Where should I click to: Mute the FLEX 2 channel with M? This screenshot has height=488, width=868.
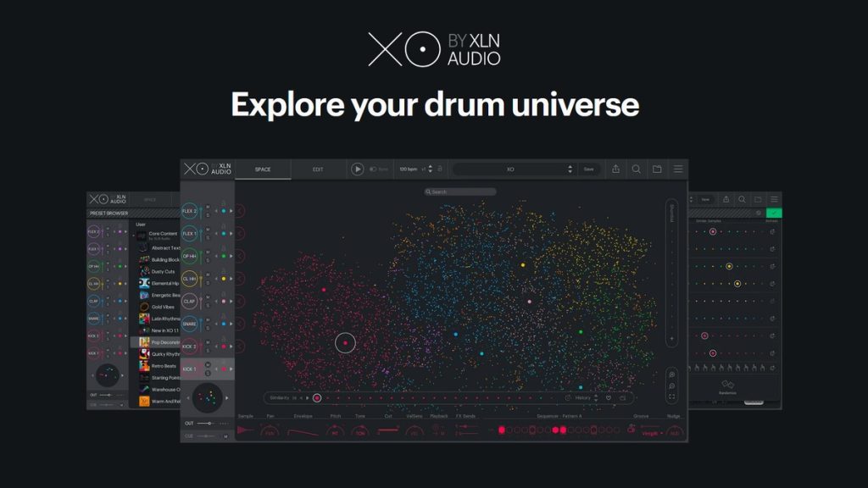[209, 207]
